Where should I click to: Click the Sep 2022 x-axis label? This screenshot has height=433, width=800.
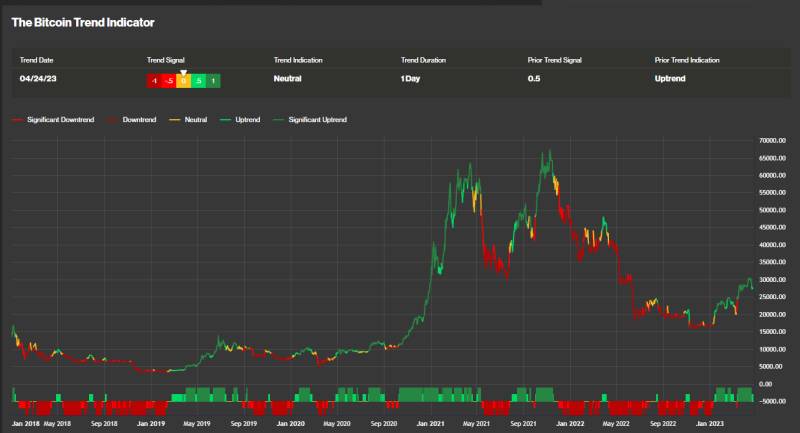pos(663,424)
